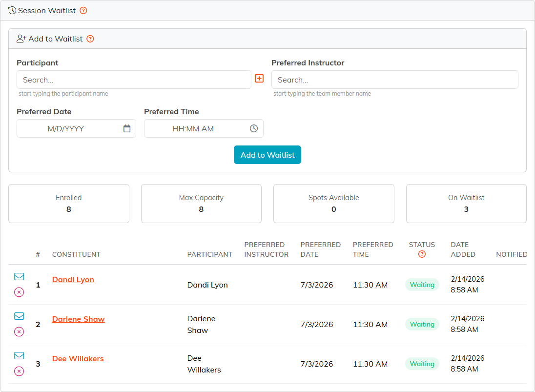Screen dimensions: 535x392
Task: Click the Preferred Instructor column header
Action: pos(267,250)
